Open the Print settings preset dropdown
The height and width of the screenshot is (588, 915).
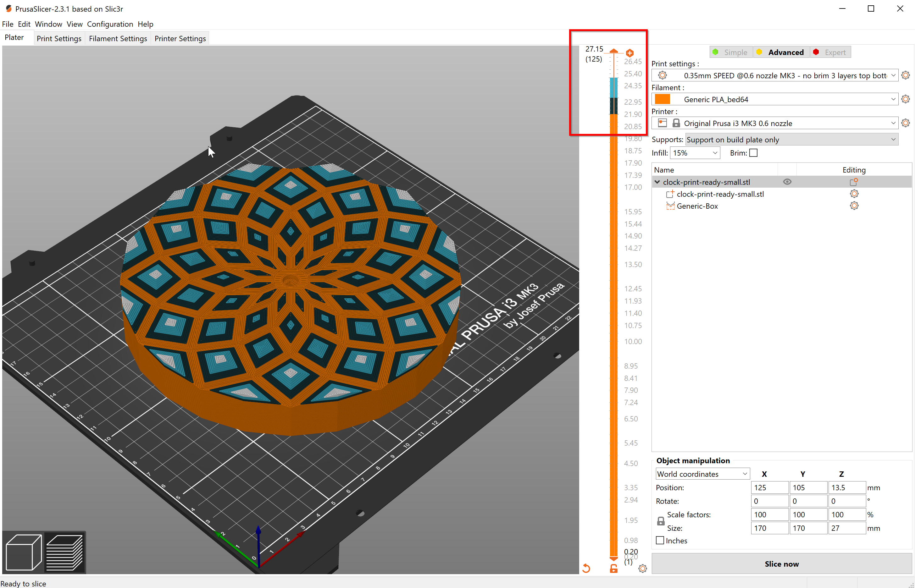pos(774,75)
